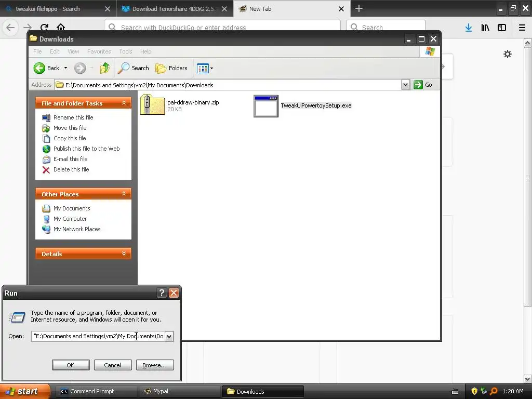Click Cancel in Run dialog

click(x=113, y=365)
